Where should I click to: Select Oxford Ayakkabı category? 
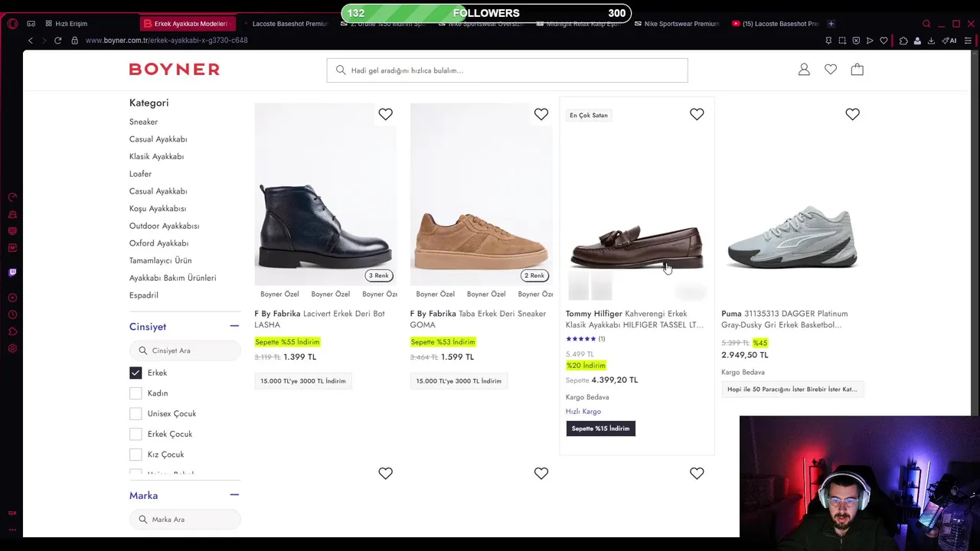pos(158,243)
